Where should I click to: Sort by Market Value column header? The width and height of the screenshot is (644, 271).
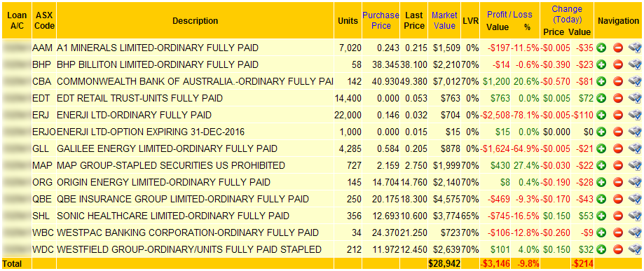(x=444, y=20)
